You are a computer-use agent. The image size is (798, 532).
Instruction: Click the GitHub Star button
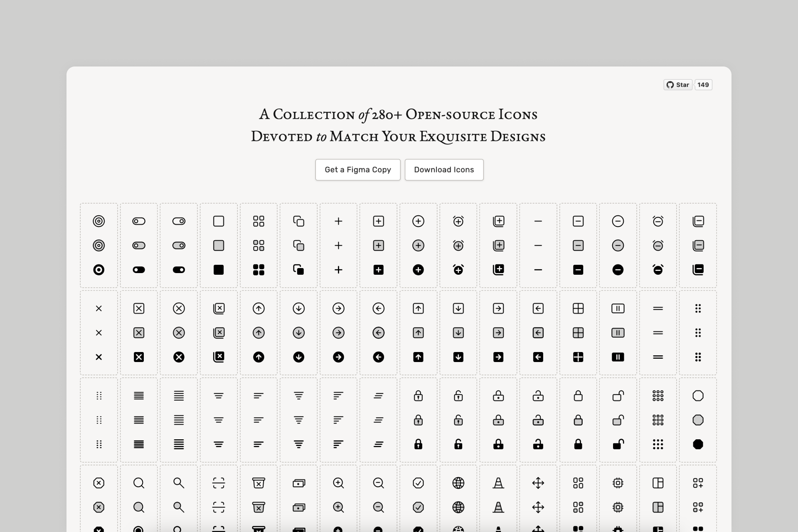coord(678,85)
